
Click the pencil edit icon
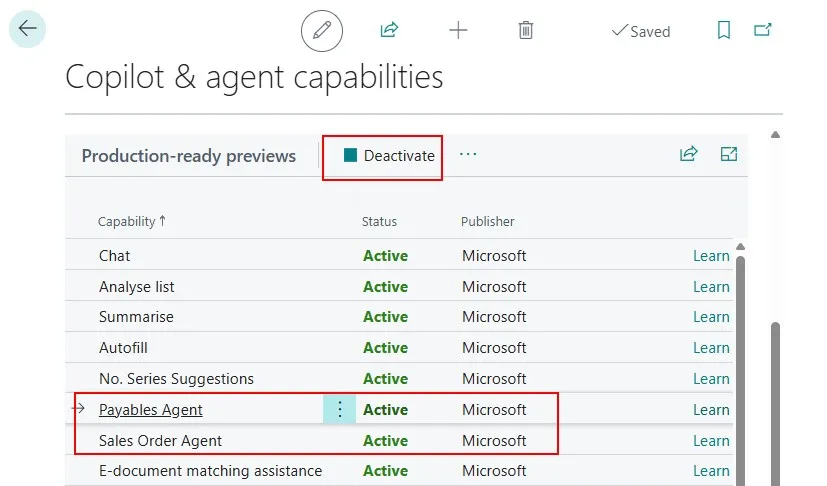point(322,31)
